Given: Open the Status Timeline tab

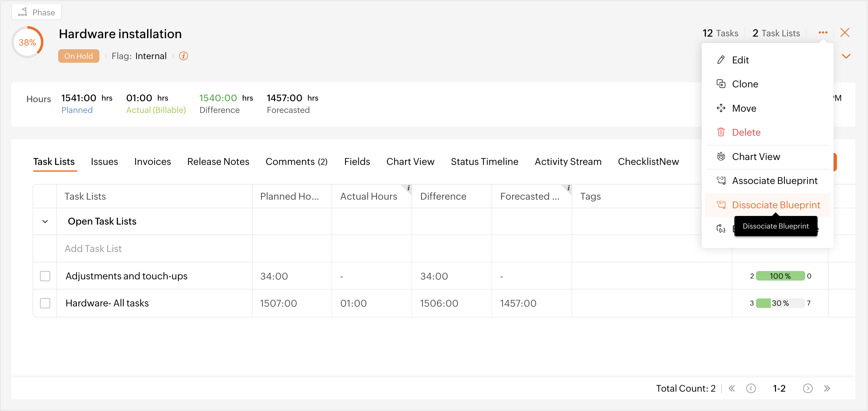Looking at the screenshot, I should point(484,162).
